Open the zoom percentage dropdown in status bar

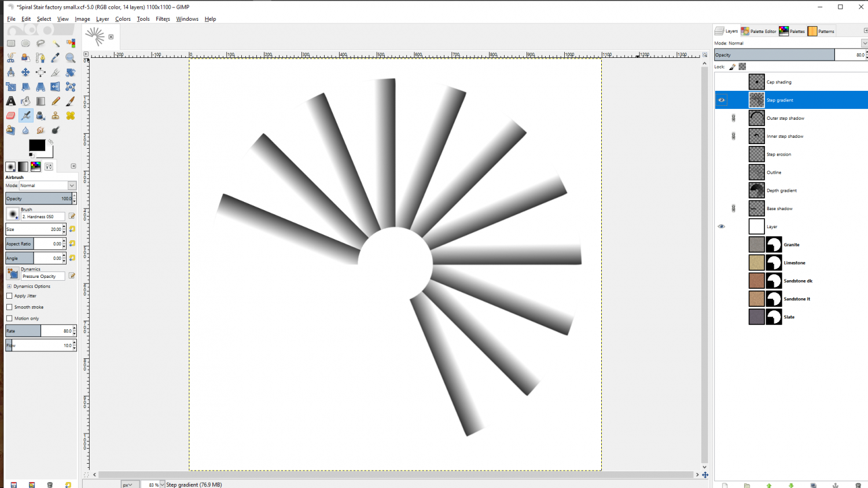pos(162,485)
